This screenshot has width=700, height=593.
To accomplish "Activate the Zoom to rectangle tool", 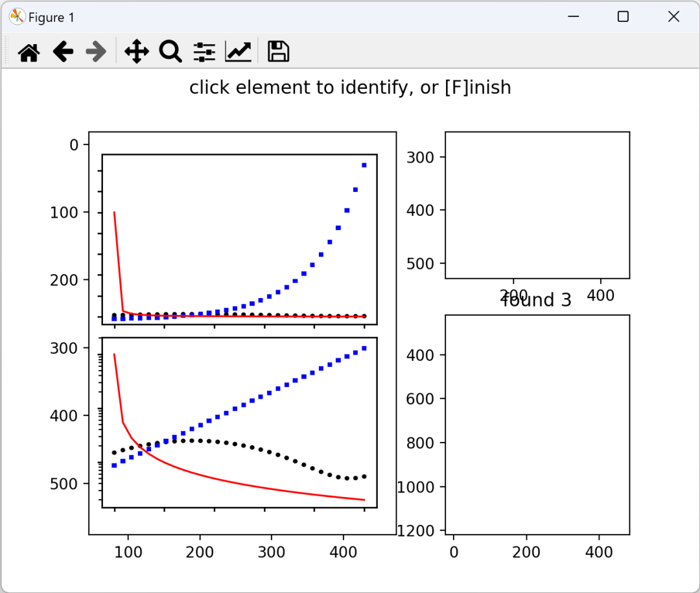I will tap(170, 52).
